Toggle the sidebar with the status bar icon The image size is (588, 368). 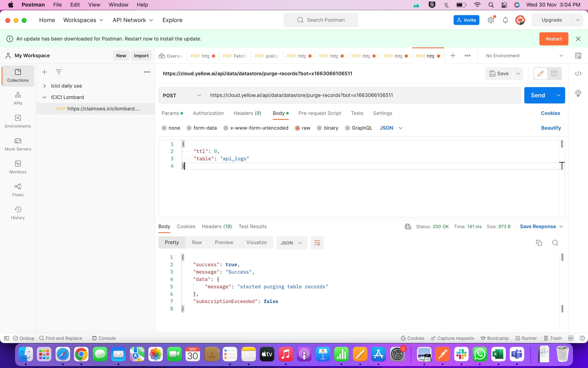tap(6, 338)
